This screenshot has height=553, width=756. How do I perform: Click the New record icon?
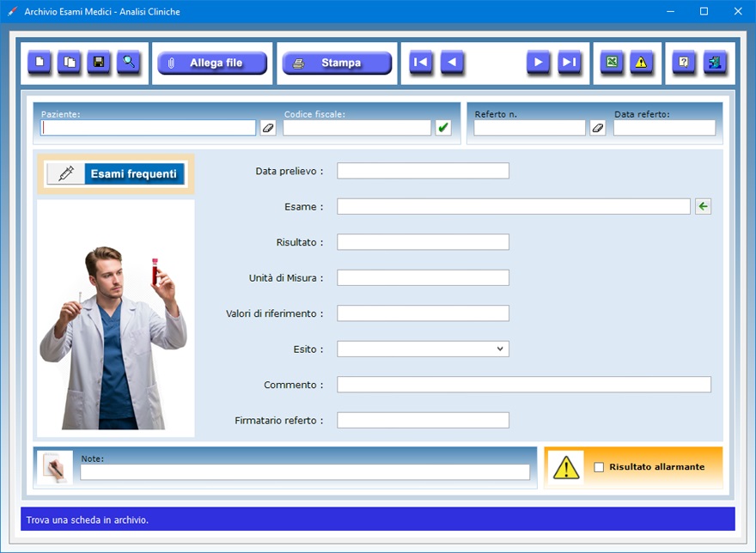40,63
